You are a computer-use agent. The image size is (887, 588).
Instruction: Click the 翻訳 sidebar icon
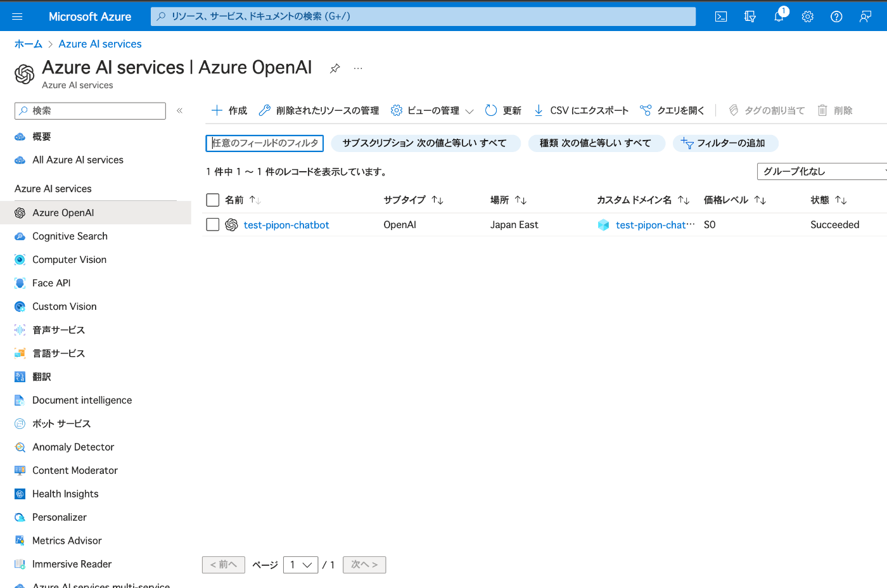(20, 377)
